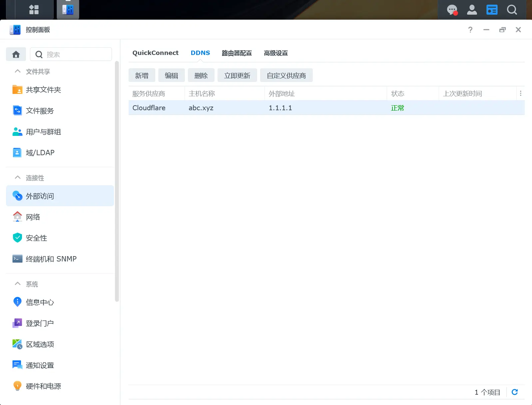Sort by Status (状态) column header
This screenshot has height=405, width=532.
click(413, 94)
